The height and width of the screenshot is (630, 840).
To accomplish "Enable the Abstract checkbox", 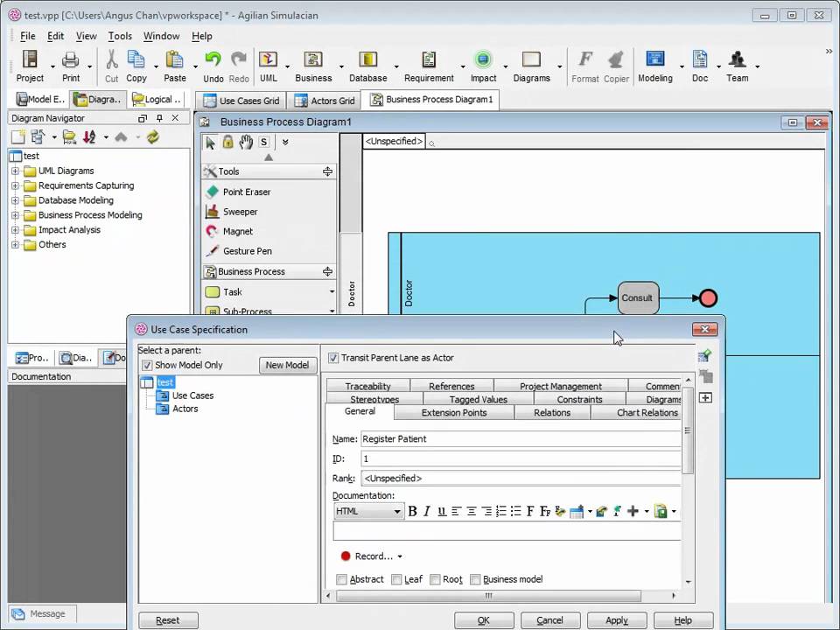I will (341, 579).
